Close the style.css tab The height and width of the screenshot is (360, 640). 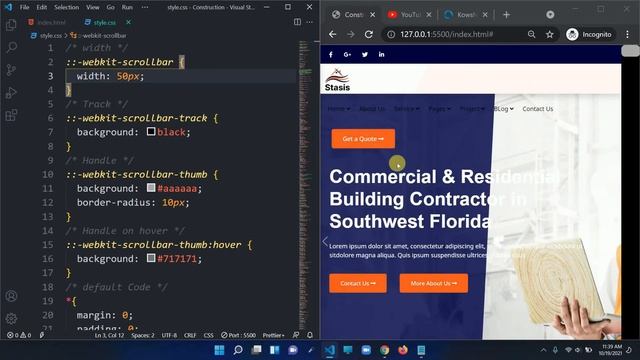(x=128, y=22)
